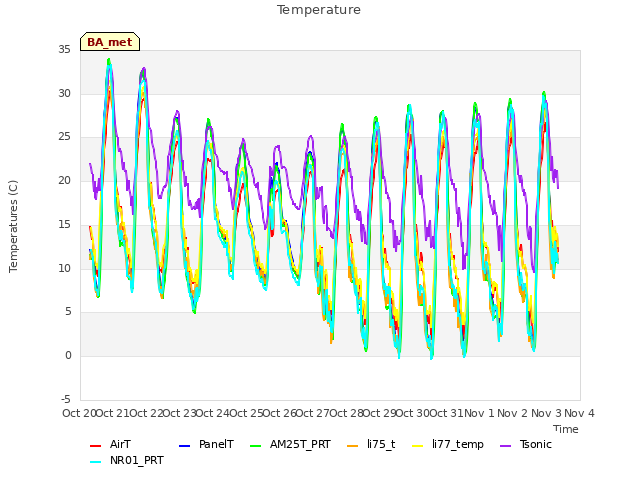640x480 pixels.
Task: Click the Oct 24 x-axis tick label
Action: tap(213, 413)
